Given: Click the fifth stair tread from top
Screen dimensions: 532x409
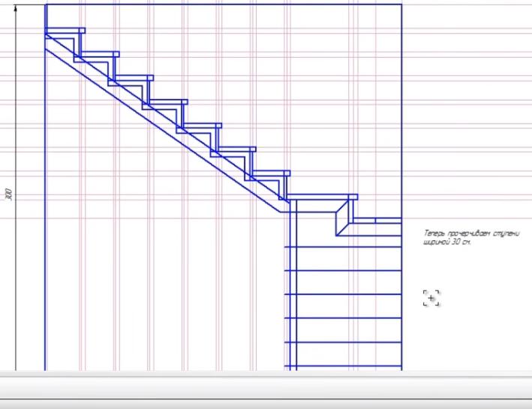Looking at the screenshot, I should coord(203,125).
